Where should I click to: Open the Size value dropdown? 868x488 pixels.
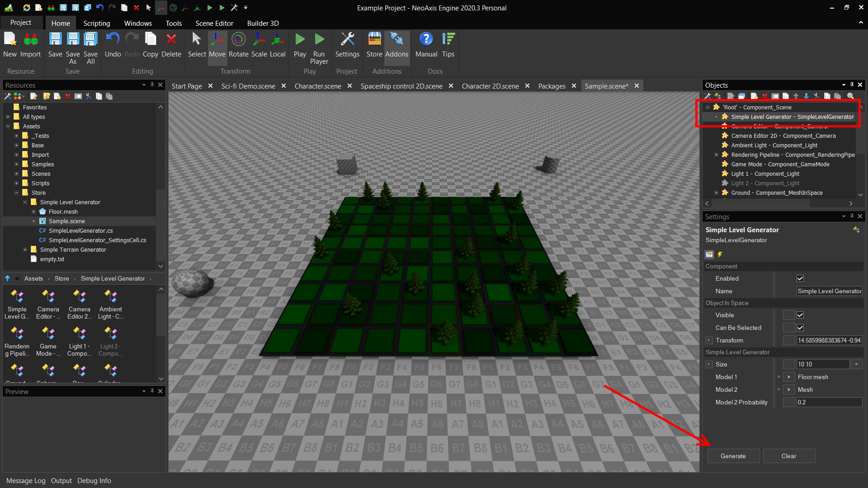(857, 364)
